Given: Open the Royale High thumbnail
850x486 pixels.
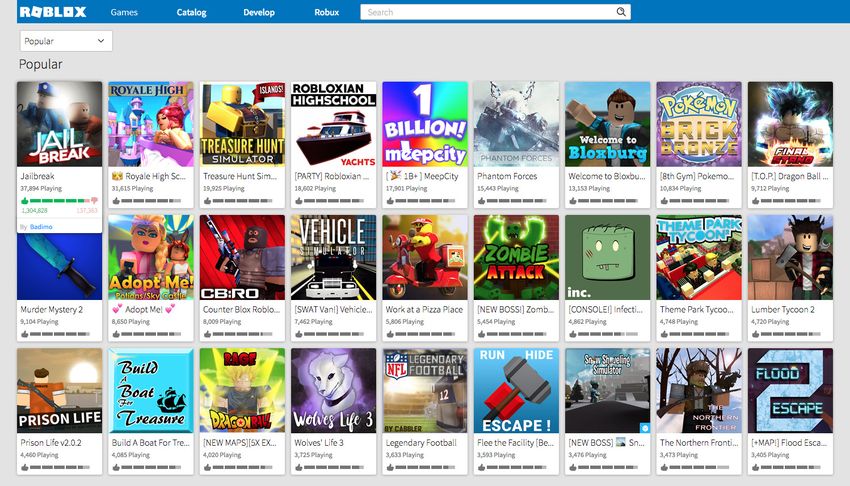Looking at the screenshot, I should (151, 124).
